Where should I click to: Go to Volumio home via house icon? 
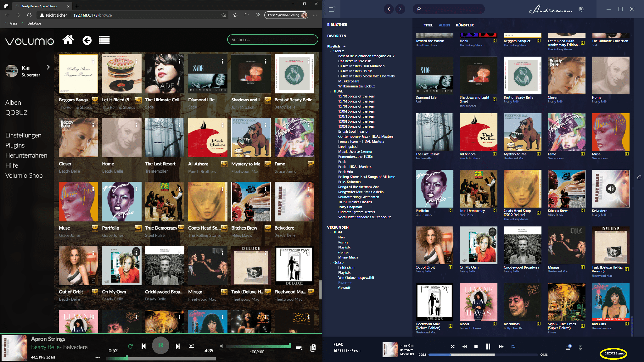[68, 40]
